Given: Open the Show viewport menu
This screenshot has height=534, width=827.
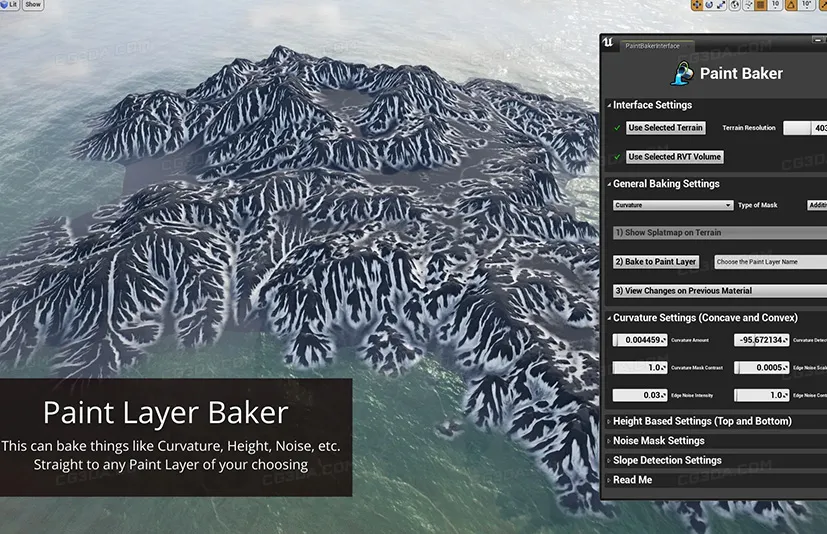Looking at the screenshot, I should coord(33,5).
